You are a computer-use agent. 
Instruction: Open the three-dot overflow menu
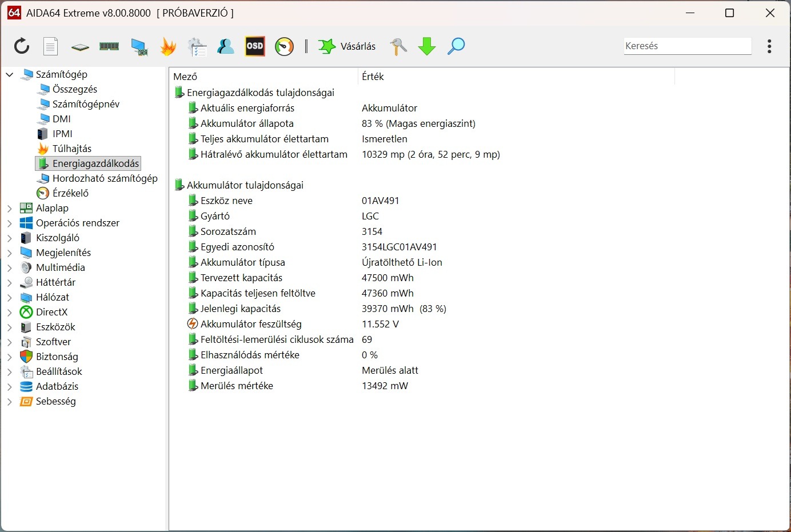point(769,46)
